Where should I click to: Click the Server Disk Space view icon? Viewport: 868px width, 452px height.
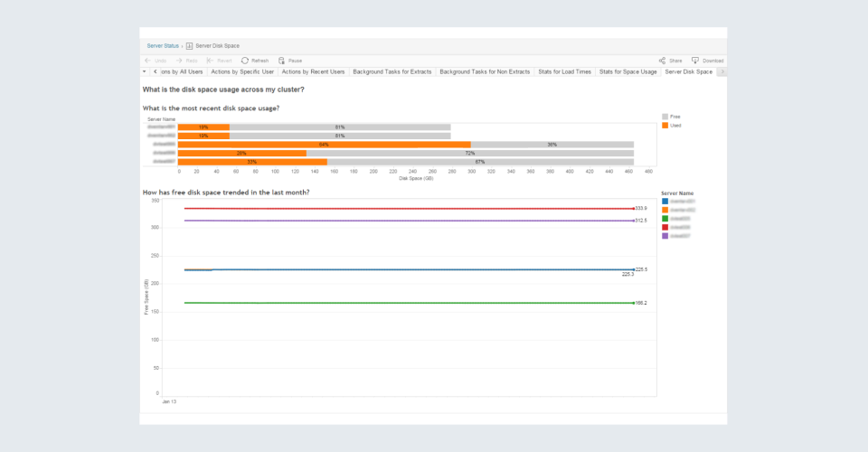coord(190,45)
